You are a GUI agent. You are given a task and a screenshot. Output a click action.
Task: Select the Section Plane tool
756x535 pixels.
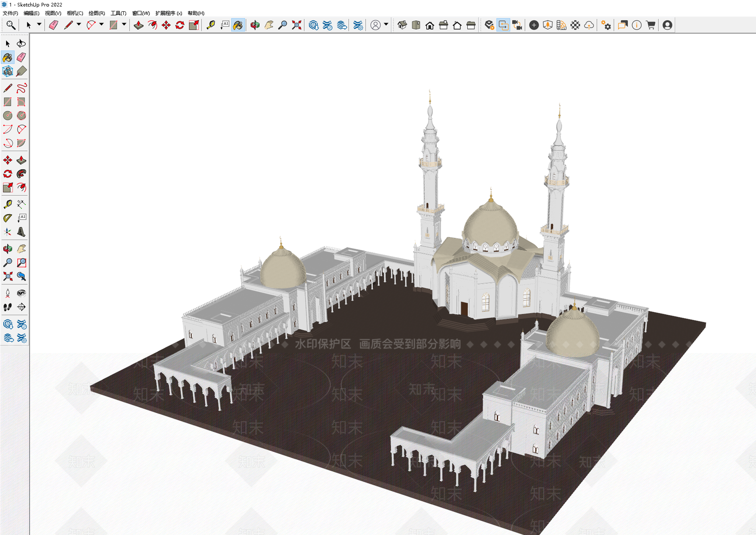click(21, 307)
